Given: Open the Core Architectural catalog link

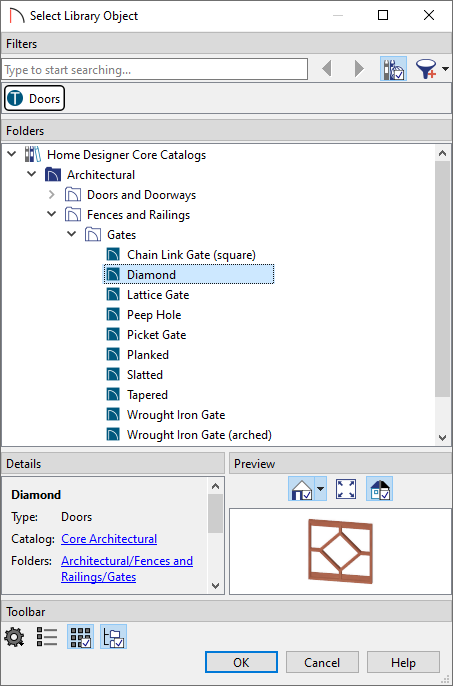Looking at the screenshot, I should coord(109,539).
